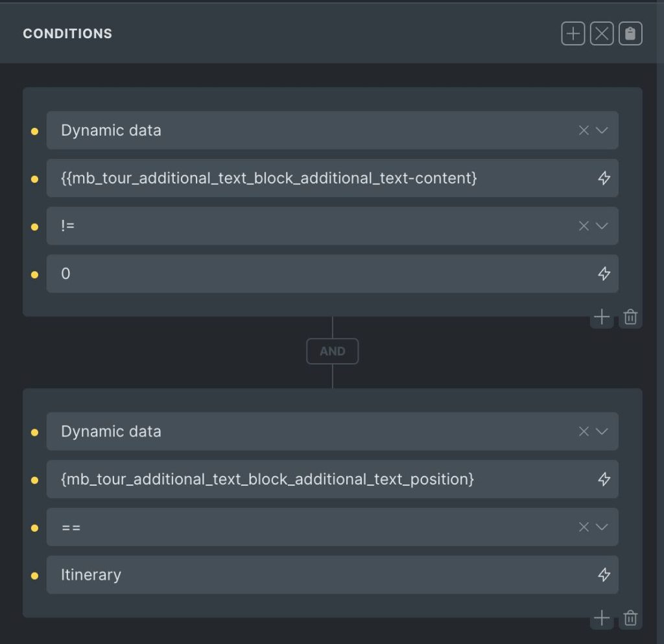Viewport: 664px width, 644px height.
Task: Click the lightning icon in the "0" value field
Action: (604, 274)
